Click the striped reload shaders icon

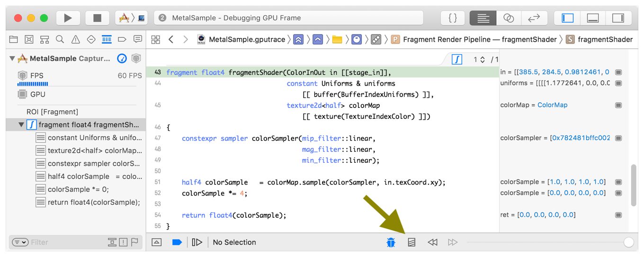coord(411,242)
